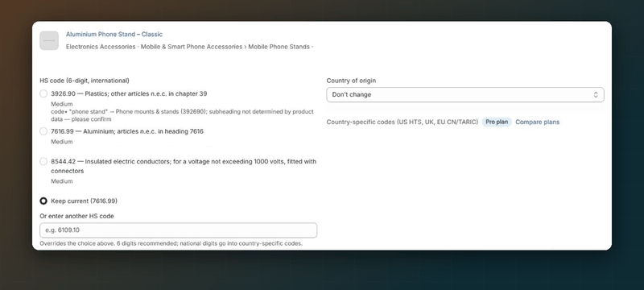The height and width of the screenshot is (290, 644).
Task: Click Medium confidence label under 3926.90
Action: 62,104
